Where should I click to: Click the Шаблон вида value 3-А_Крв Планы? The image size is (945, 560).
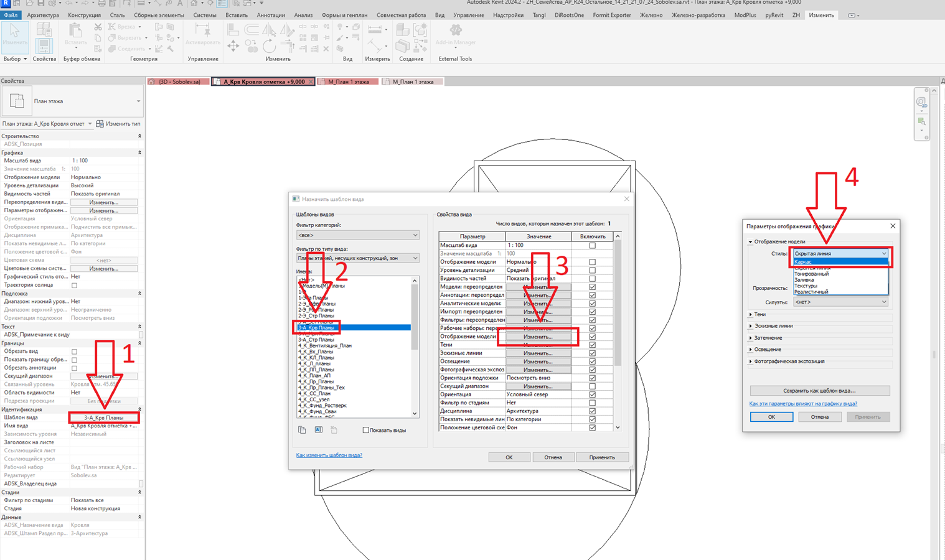(x=104, y=418)
